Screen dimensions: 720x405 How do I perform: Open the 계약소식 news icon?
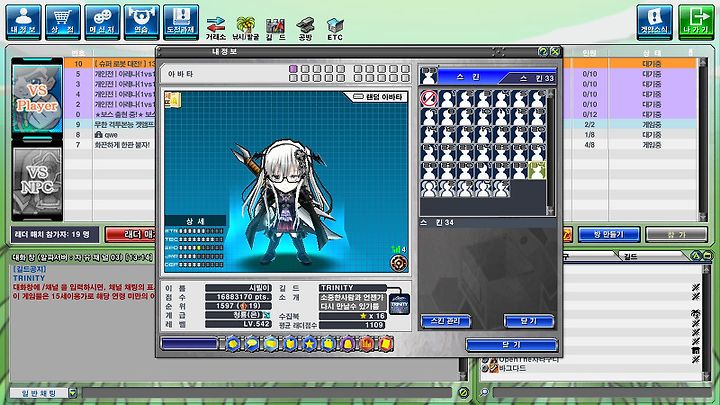(x=654, y=22)
